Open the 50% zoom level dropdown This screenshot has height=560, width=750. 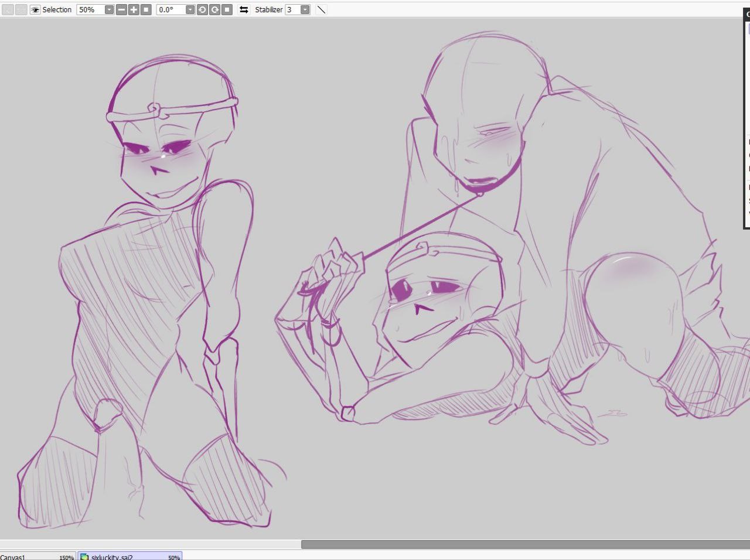pos(109,10)
